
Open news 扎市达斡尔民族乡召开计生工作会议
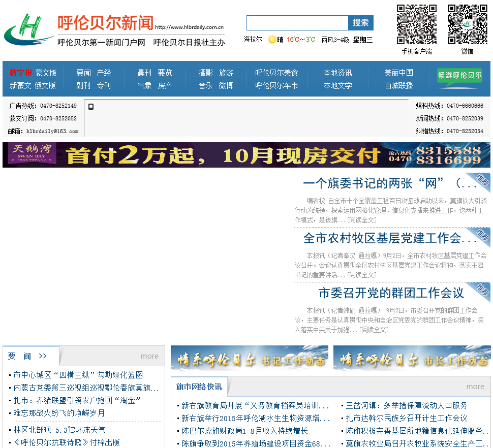407,418
